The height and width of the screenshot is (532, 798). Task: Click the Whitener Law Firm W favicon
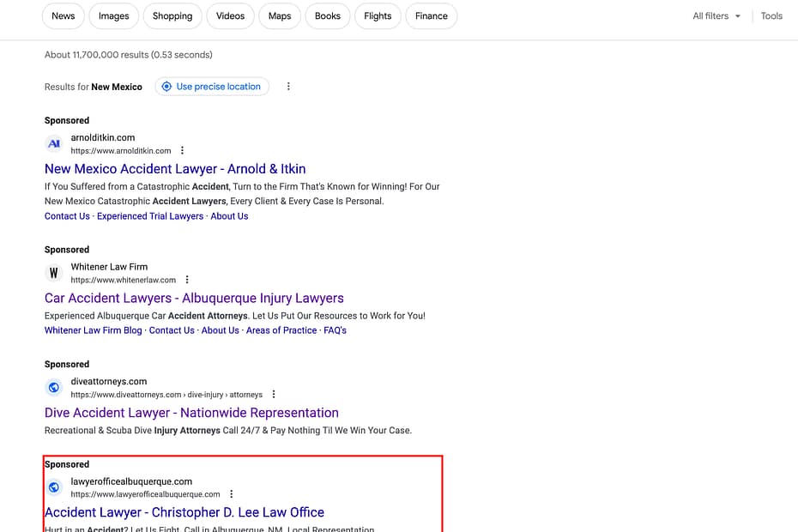[x=54, y=273]
